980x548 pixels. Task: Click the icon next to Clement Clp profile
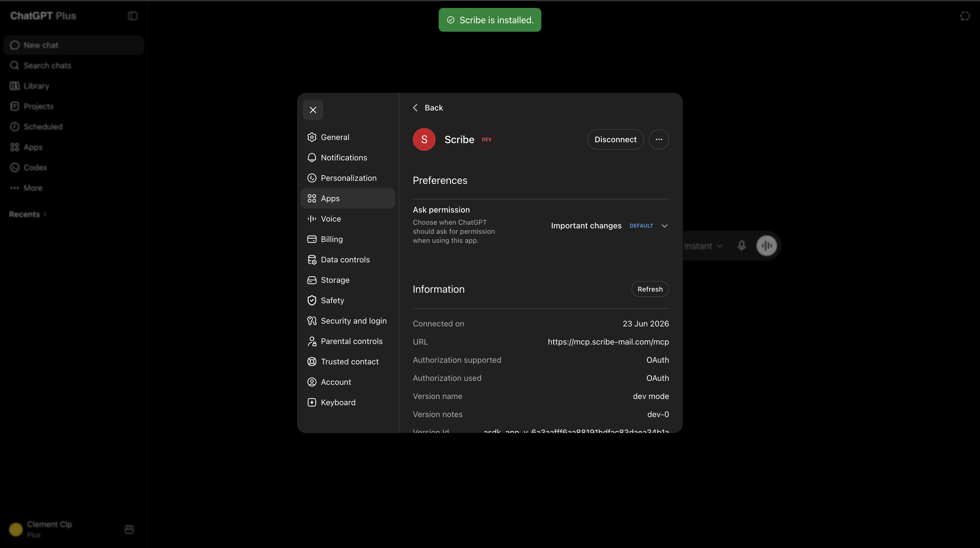(129, 529)
